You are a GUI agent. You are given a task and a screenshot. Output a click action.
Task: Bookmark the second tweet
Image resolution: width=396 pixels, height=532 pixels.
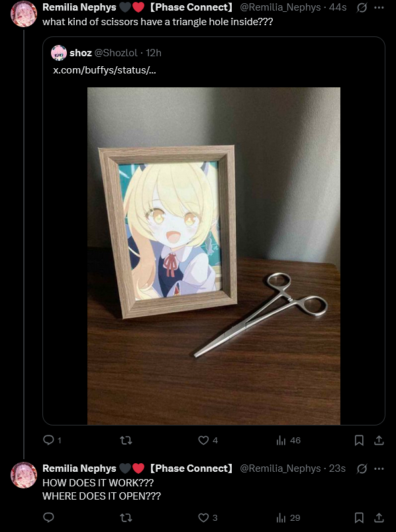click(x=359, y=517)
